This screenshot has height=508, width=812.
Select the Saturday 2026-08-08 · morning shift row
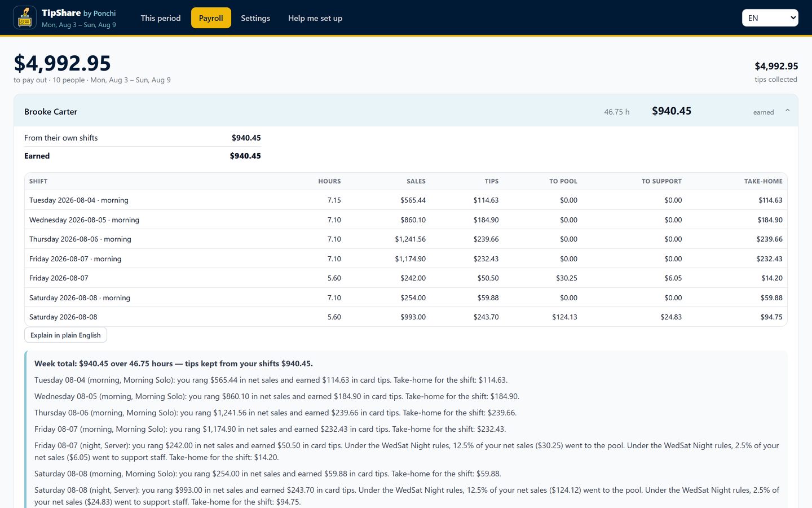point(406,298)
